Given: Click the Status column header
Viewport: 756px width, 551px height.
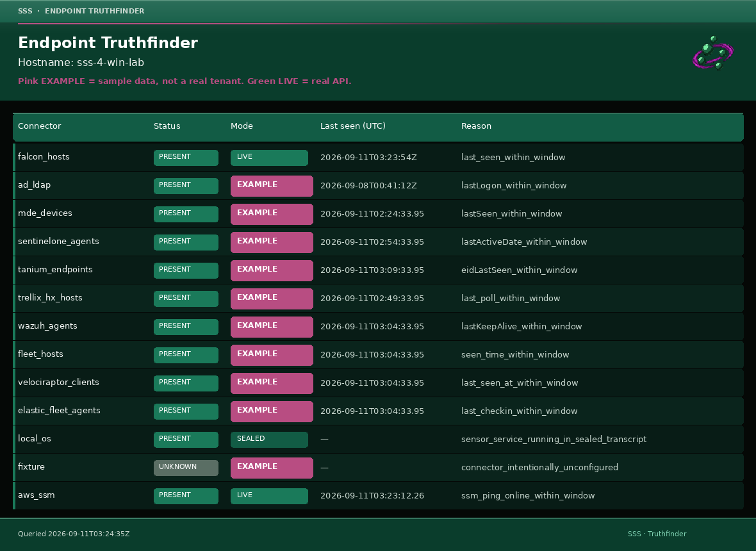Looking at the screenshot, I should point(167,126).
